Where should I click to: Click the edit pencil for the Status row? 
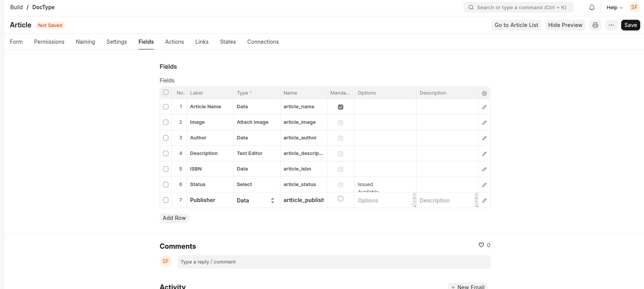coord(484,185)
